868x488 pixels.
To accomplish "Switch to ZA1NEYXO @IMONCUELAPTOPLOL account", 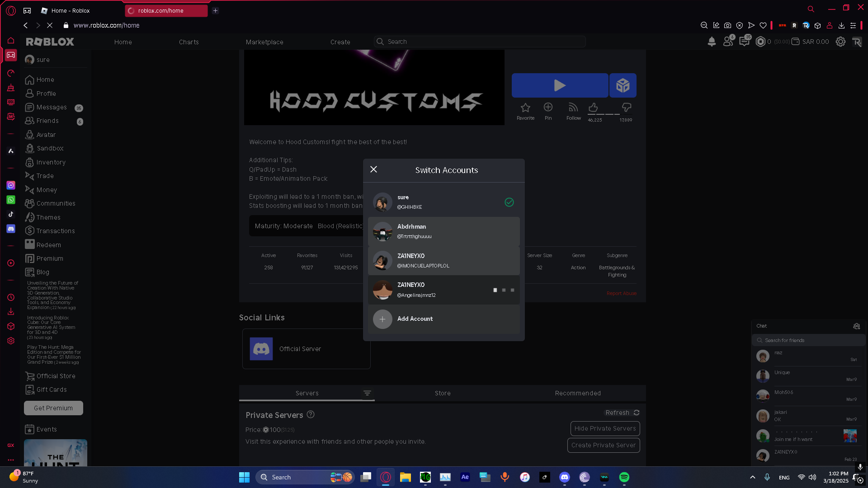I will click(443, 261).
